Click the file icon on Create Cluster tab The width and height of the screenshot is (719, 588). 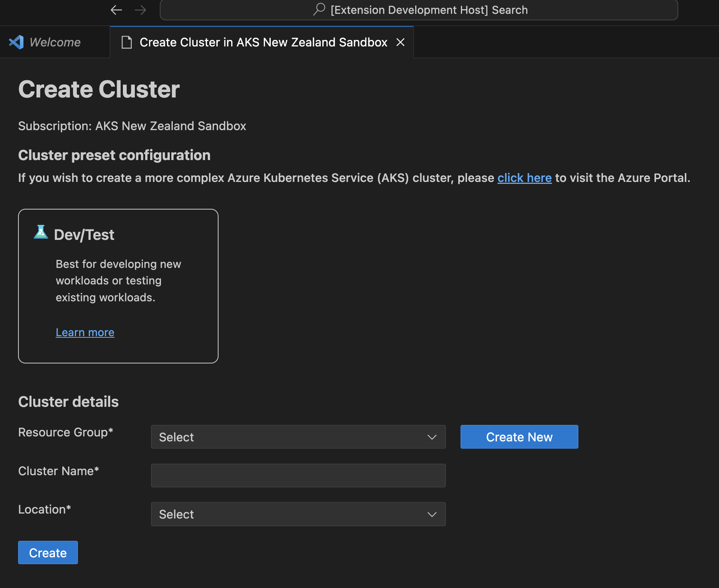pyautogui.click(x=127, y=42)
